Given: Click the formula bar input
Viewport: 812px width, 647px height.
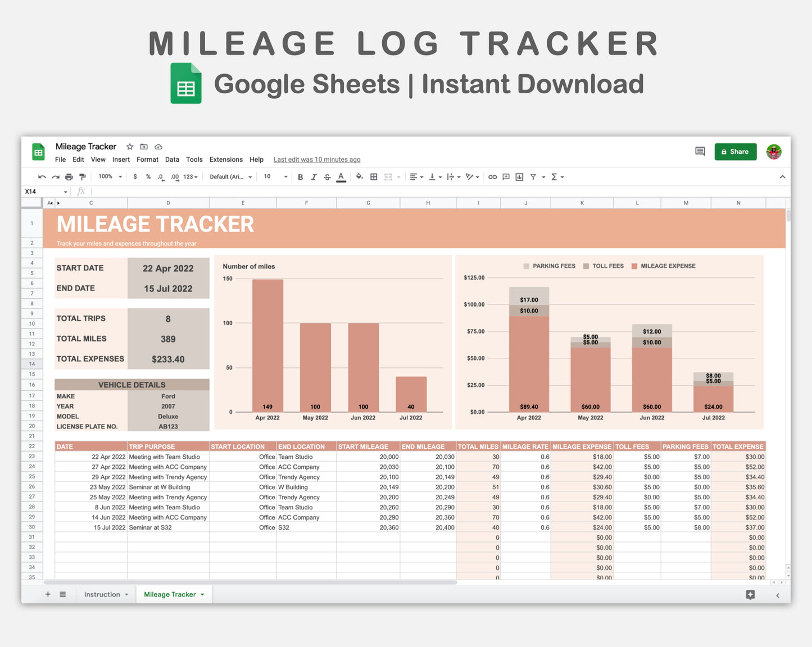Looking at the screenshot, I should click(169, 191).
